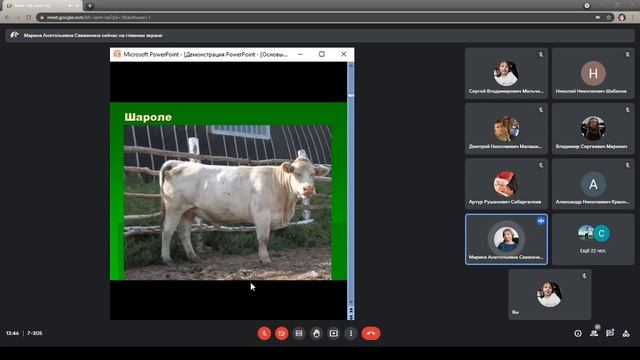Click presenter icon in the notification banner

pyautogui.click(x=14, y=35)
